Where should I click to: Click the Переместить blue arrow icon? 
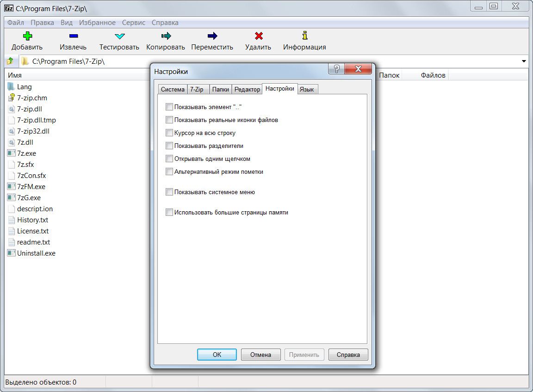[x=212, y=36]
